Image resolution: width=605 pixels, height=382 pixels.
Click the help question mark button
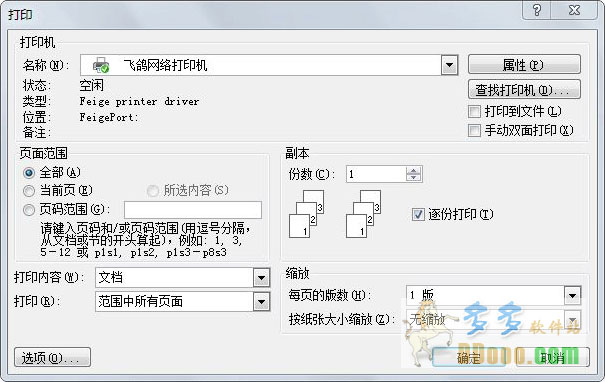[537, 10]
